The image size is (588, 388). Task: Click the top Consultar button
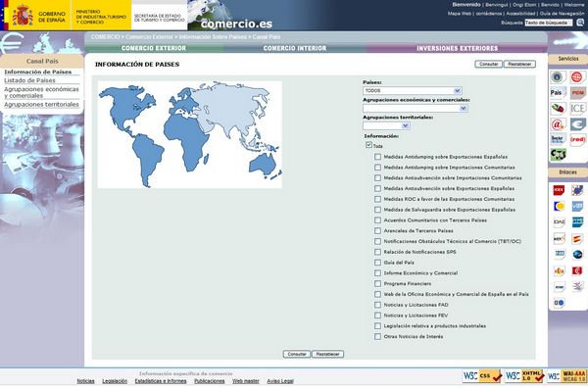tap(489, 64)
